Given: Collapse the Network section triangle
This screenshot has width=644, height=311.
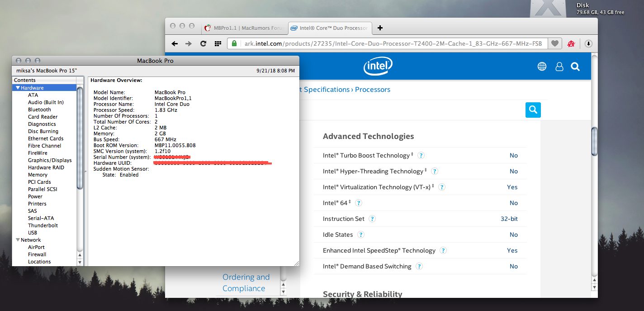Looking at the screenshot, I should pyautogui.click(x=18, y=240).
